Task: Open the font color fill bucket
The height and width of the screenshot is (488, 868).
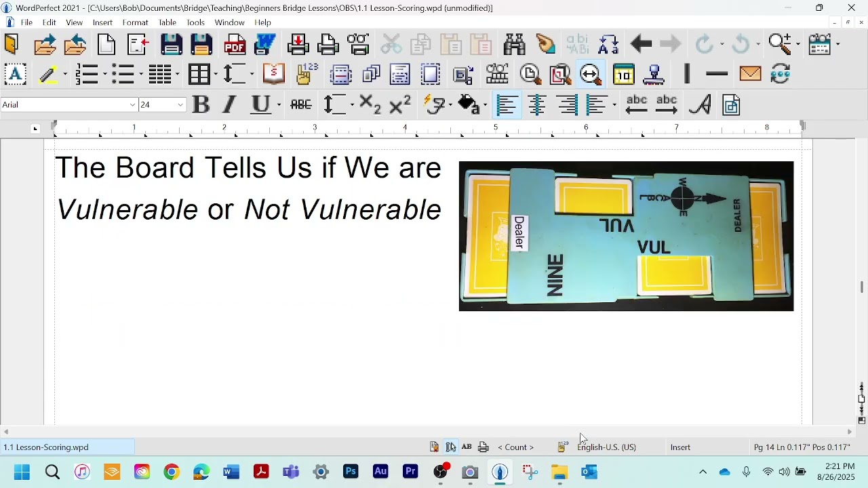Action: coord(469,104)
